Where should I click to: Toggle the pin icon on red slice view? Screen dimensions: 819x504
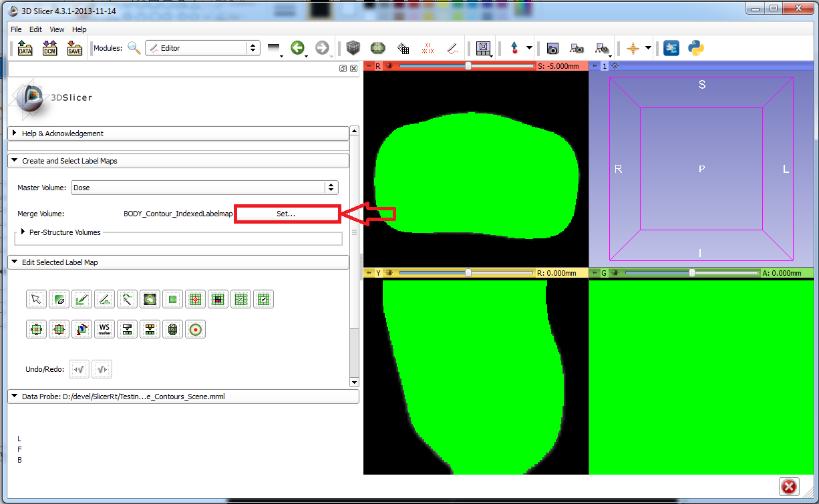pos(369,66)
